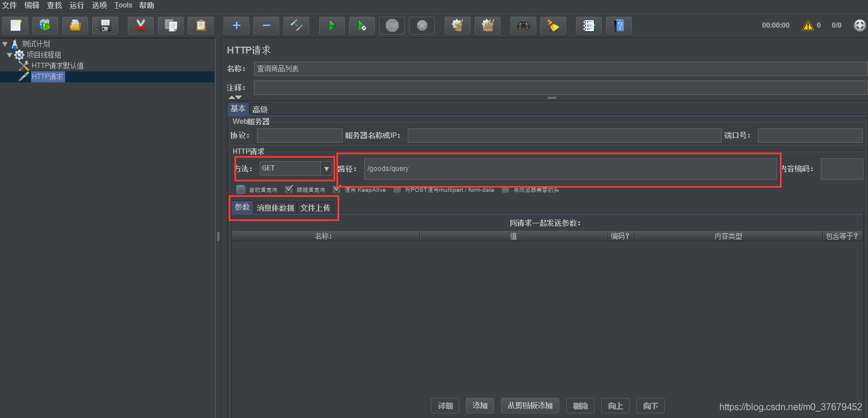Open the 文件 menu
The height and width of the screenshot is (418, 868).
[10, 5]
